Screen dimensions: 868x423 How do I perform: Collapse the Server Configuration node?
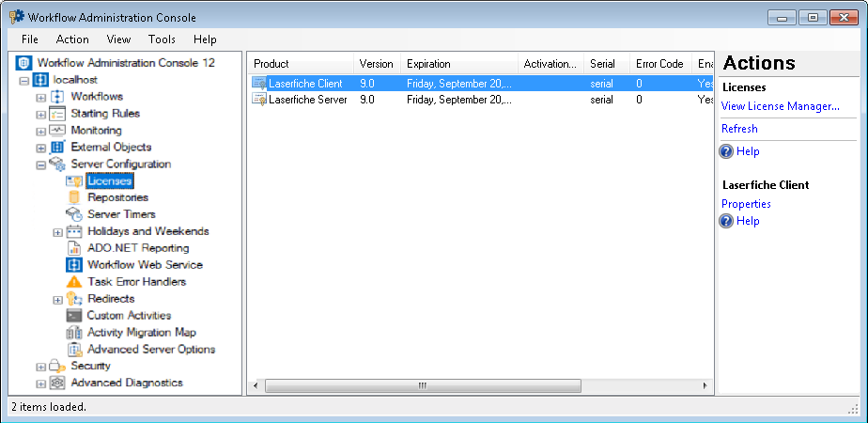click(41, 164)
